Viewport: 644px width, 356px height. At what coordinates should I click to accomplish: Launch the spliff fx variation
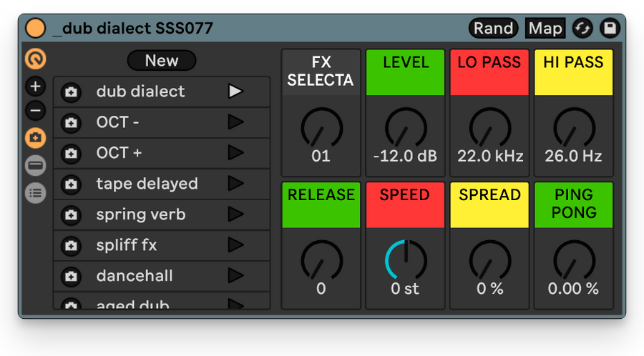(x=235, y=245)
